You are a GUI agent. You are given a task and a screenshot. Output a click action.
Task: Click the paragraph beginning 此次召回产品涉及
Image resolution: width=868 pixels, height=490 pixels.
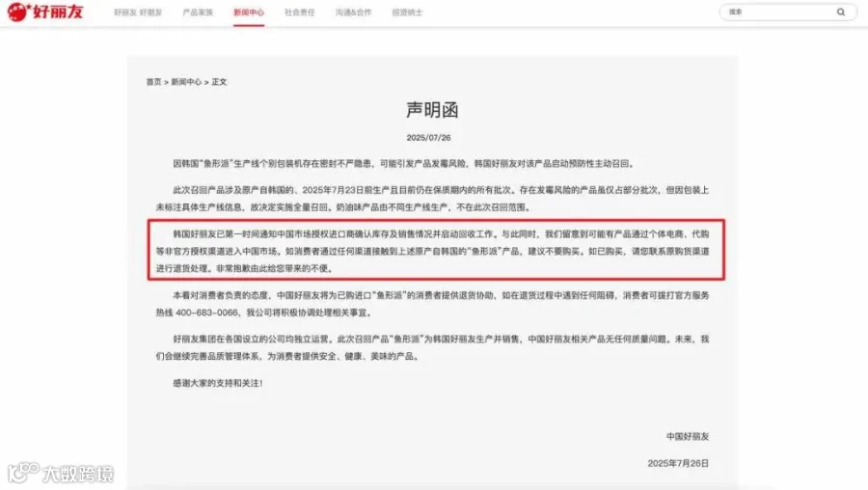432,199
